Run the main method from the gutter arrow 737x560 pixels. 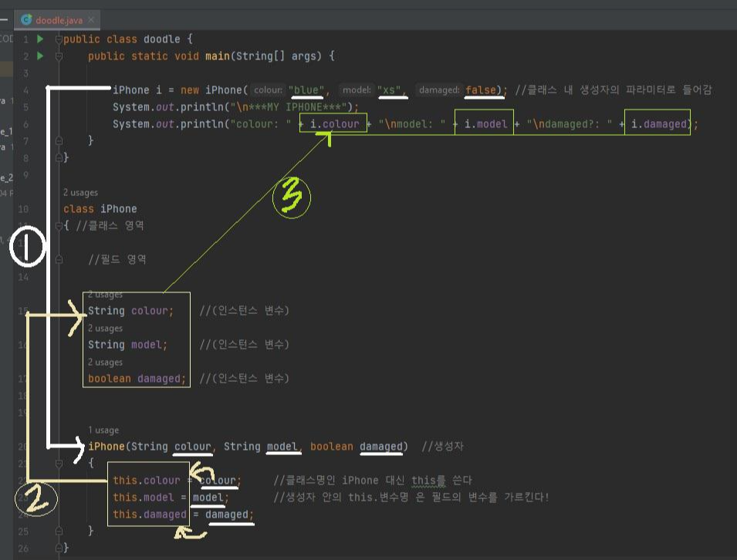[40, 56]
